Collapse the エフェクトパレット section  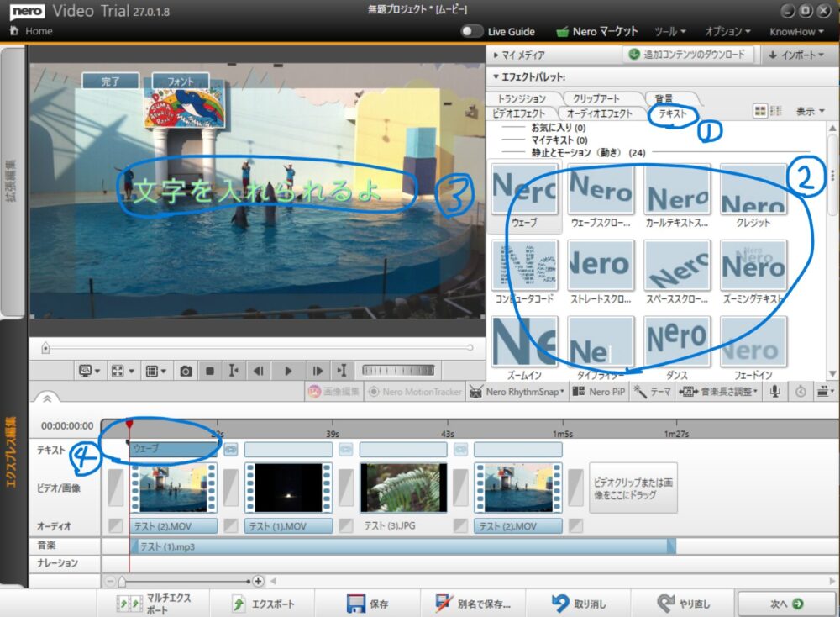coord(528,77)
